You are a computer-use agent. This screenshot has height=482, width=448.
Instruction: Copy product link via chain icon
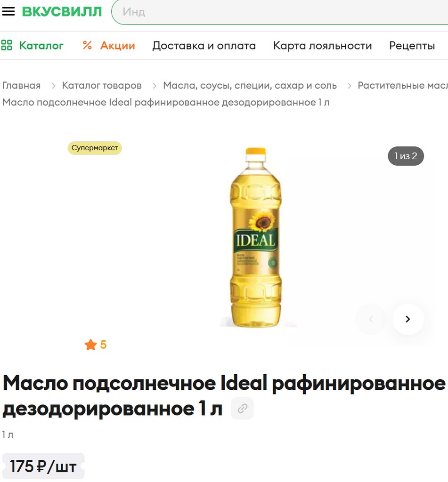[x=242, y=409]
